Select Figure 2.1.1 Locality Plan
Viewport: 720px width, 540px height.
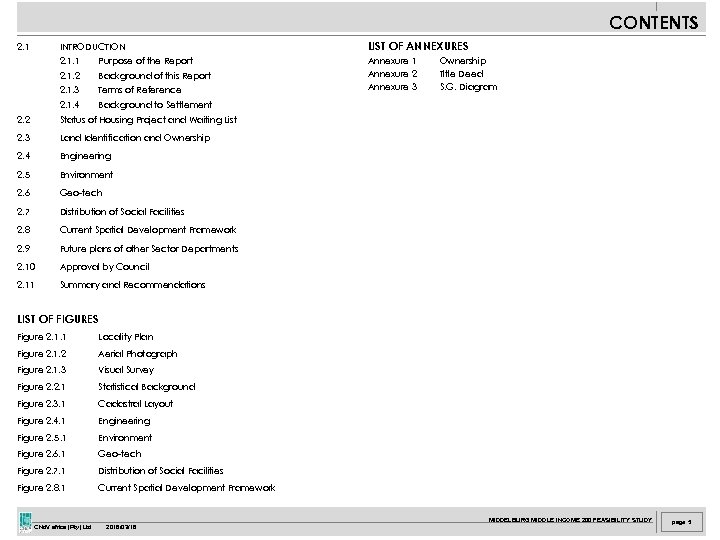pyautogui.click(x=85, y=337)
